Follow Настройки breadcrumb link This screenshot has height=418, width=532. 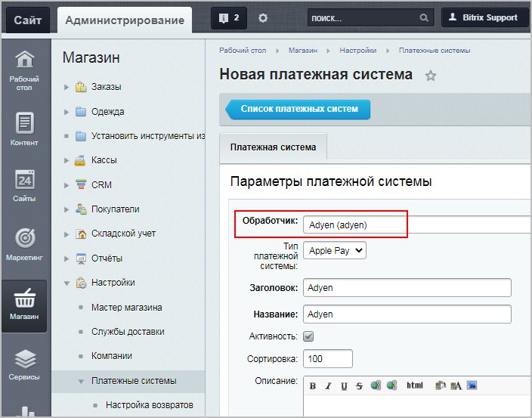pos(358,51)
